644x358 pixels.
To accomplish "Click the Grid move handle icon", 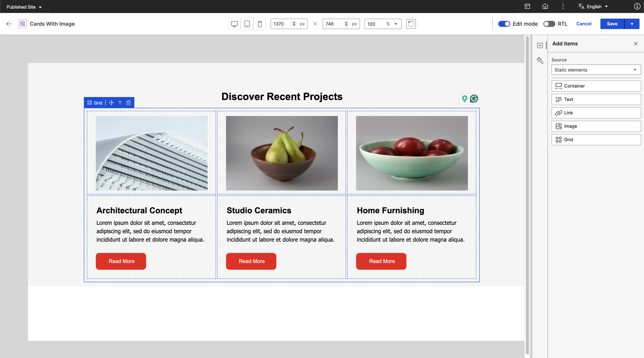I will (111, 103).
